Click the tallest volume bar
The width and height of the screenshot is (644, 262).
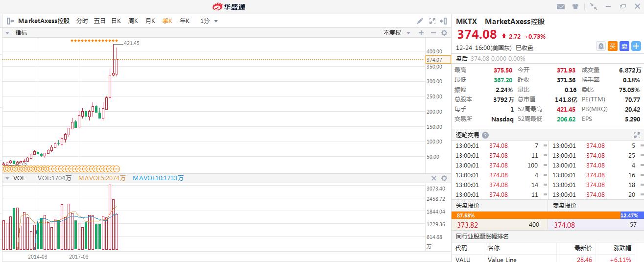tap(110, 217)
